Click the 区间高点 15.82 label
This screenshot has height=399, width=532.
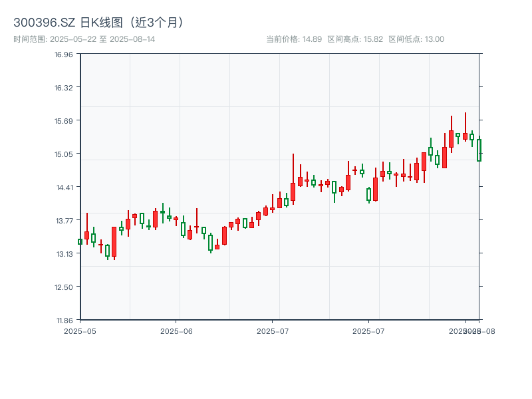click(355, 39)
